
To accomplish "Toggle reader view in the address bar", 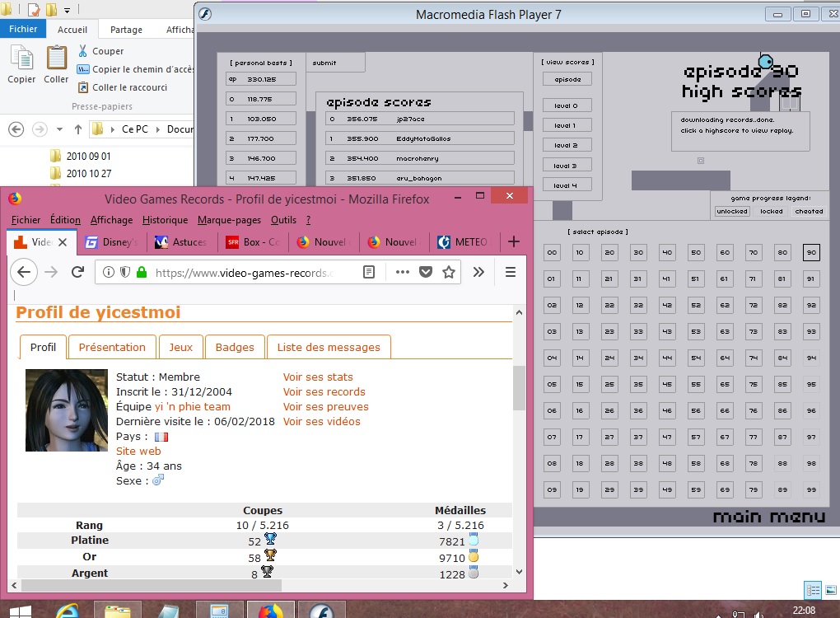I will coord(370,272).
